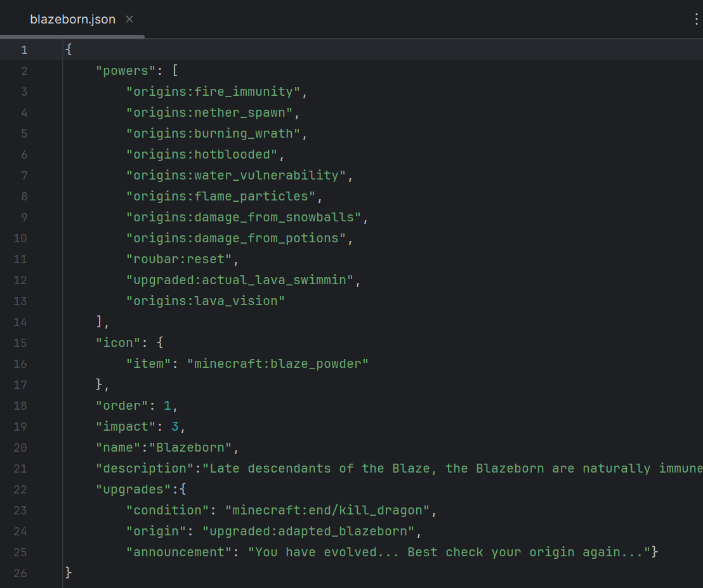Click the "origins:fire_immunity" string

click(213, 91)
